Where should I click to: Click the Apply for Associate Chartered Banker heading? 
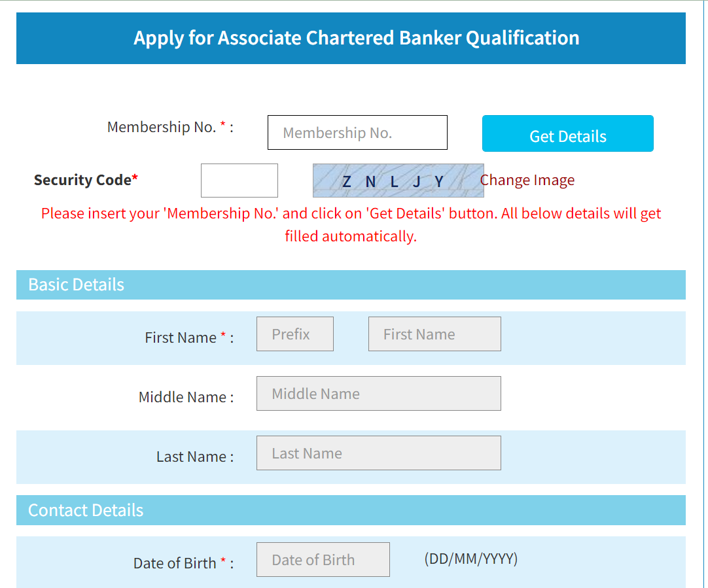point(356,38)
